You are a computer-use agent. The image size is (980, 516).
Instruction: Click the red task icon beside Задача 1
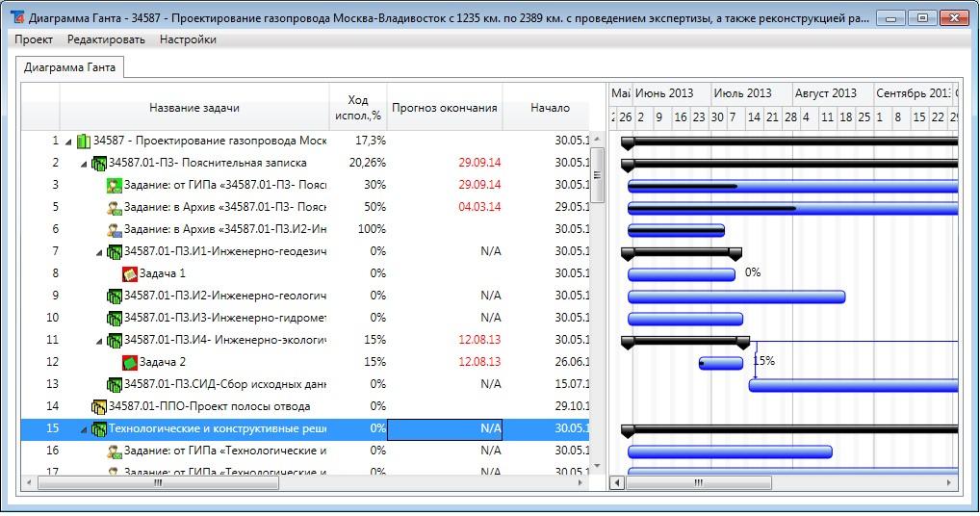coord(130,274)
